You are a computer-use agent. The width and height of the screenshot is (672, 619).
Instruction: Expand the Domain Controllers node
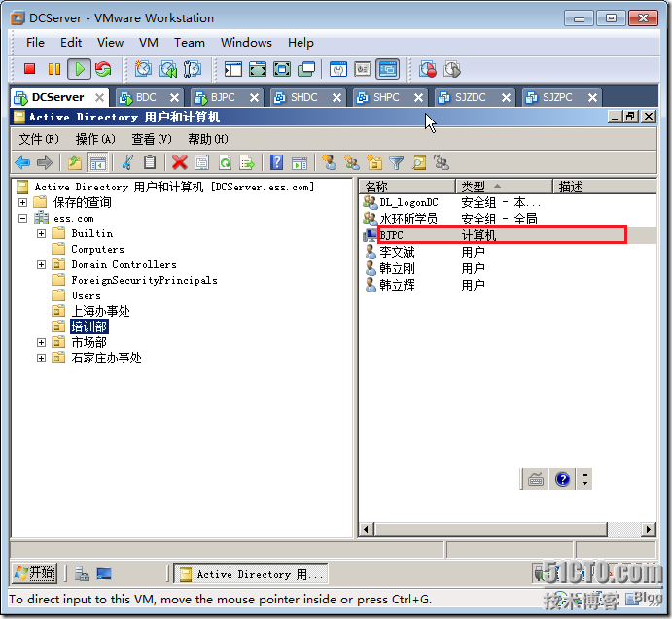click(x=41, y=264)
